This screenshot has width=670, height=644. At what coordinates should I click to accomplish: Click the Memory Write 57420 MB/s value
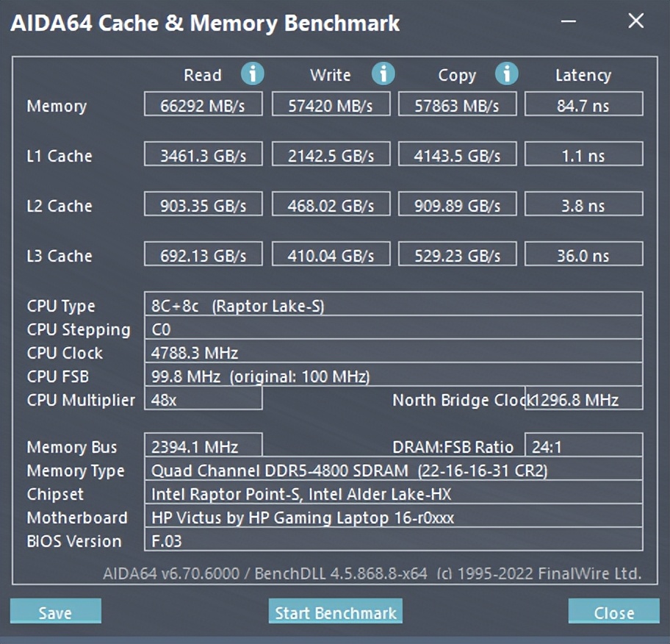331,104
